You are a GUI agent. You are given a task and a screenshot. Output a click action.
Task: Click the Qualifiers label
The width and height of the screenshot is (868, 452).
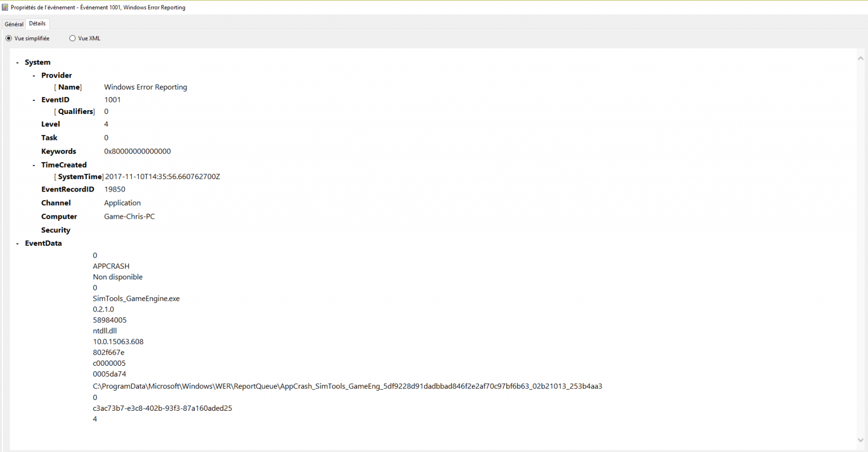(74, 112)
